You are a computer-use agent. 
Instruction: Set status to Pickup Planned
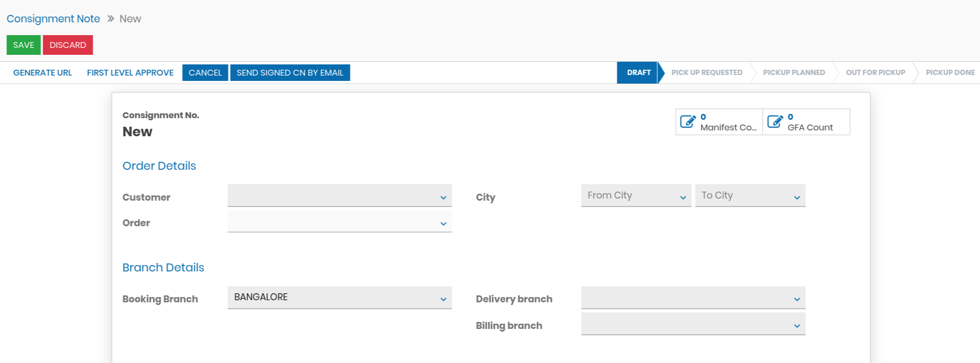[x=794, y=73]
